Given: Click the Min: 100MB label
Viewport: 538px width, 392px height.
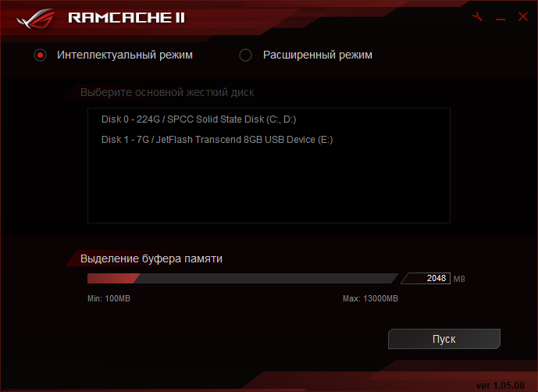Looking at the screenshot, I should coord(109,298).
